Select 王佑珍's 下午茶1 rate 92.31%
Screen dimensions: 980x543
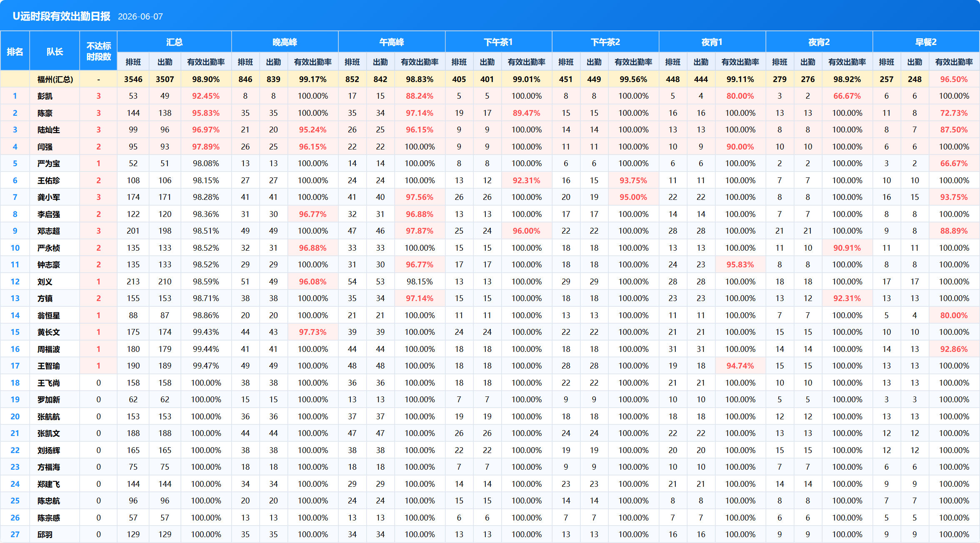click(x=526, y=180)
